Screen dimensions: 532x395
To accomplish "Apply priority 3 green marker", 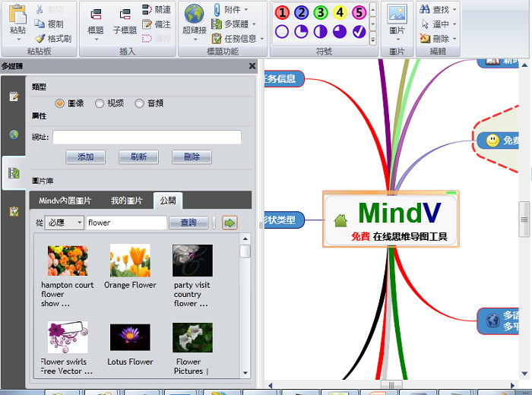I will pos(320,13).
